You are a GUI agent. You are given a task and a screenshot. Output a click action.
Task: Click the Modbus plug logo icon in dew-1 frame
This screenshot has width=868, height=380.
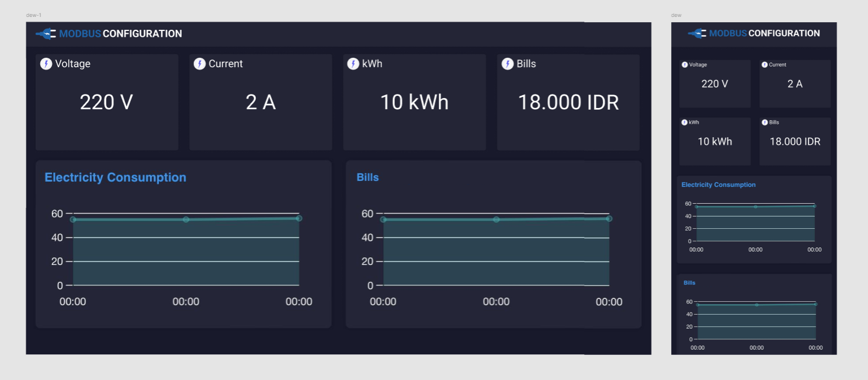pos(46,34)
